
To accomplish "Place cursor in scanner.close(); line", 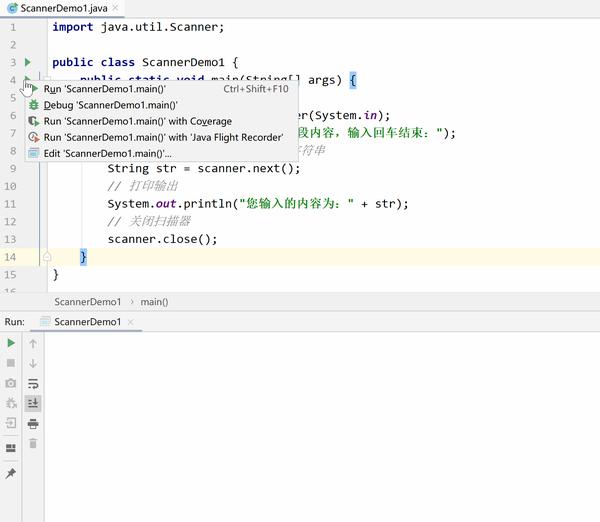I will click(162, 239).
